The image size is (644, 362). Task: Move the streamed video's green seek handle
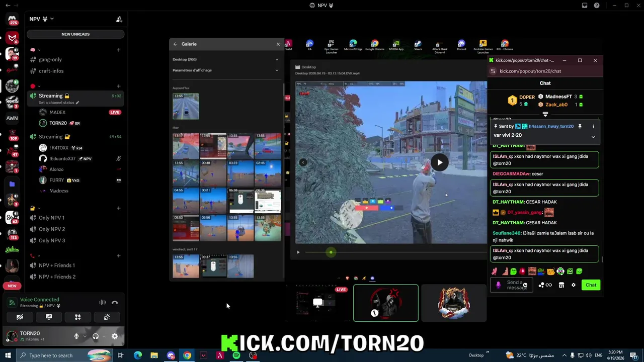pyautogui.click(x=331, y=252)
